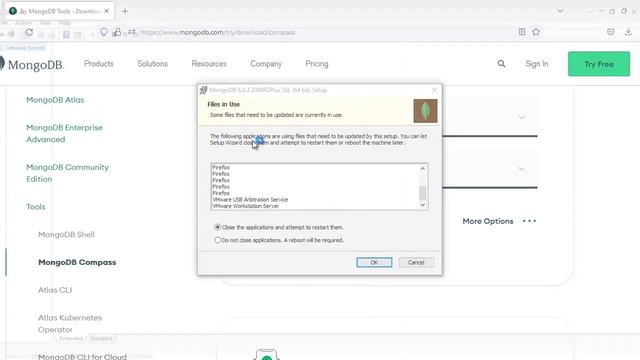Open the Company menu

[266, 64]
